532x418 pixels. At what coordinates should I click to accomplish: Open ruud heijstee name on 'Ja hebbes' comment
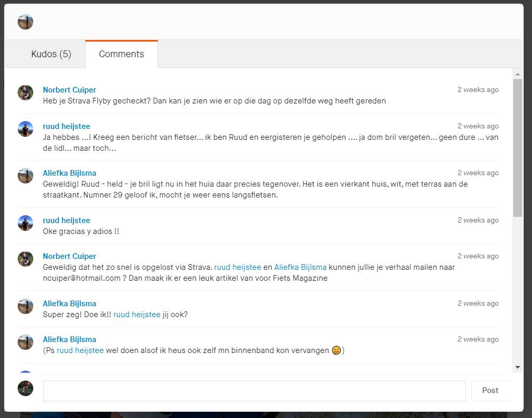[x=66, y=126]
